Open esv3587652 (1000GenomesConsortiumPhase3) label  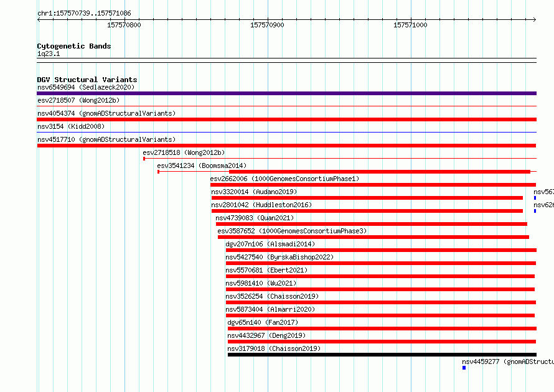pos(292,231)
